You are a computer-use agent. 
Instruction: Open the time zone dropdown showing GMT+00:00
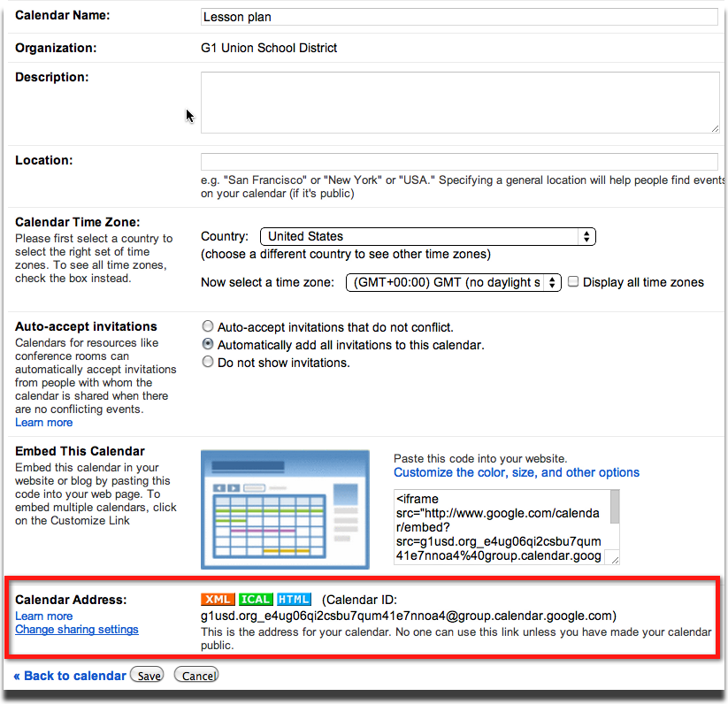454,282
